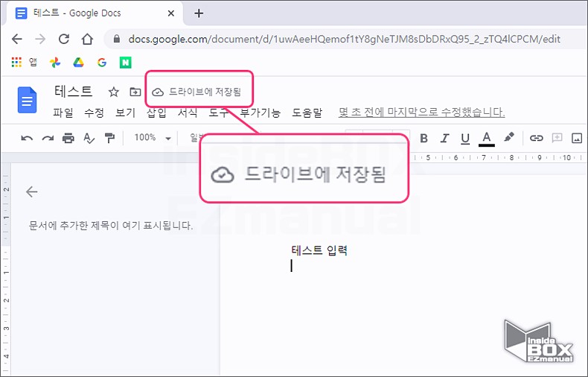Image resolution: width=588 pixels, height=377 pixels.
Task: Open the 파일 menu
Action: coord(63,113)
